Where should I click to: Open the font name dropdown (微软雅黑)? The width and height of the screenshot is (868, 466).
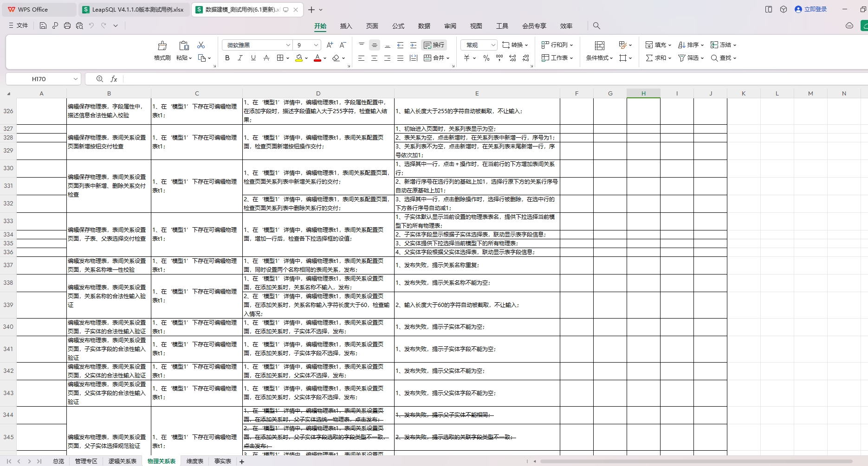(x=288, y=45)
